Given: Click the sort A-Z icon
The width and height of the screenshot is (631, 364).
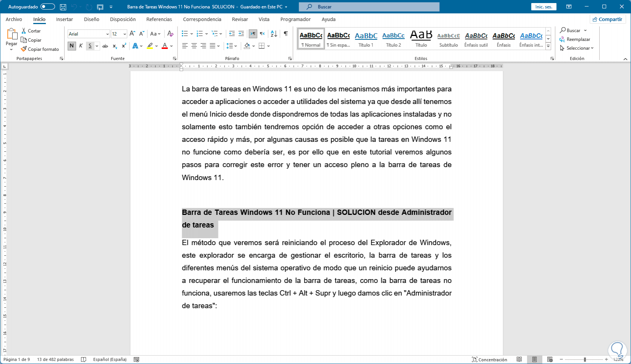Looking at the screenshot, I should [274, 34].
